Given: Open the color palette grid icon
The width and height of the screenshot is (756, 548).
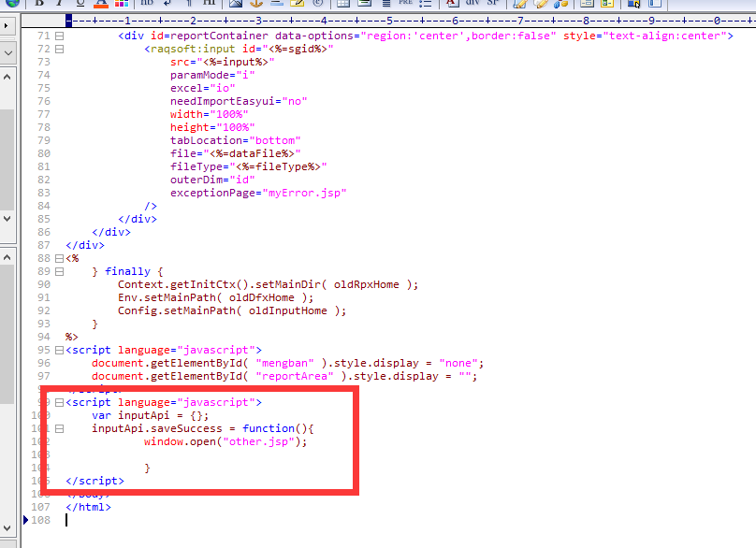Looking at the screenshot, I should click(x=121, y=4).
